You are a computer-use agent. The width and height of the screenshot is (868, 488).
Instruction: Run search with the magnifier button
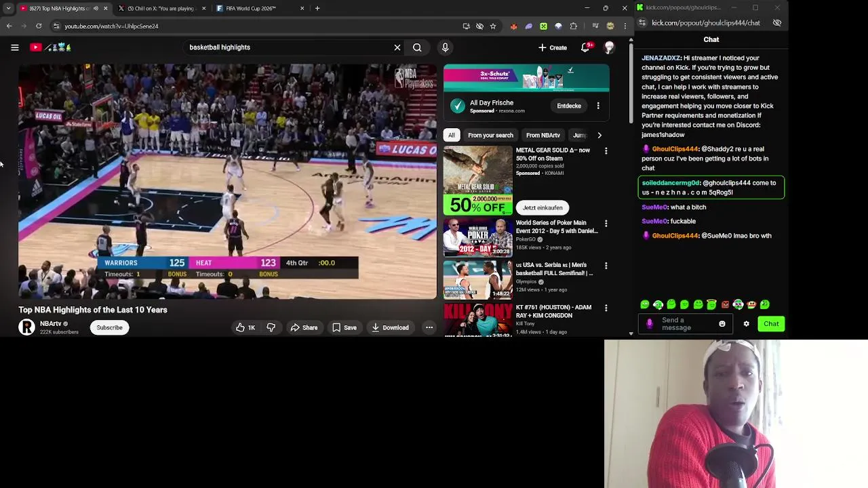coord(417,47)
